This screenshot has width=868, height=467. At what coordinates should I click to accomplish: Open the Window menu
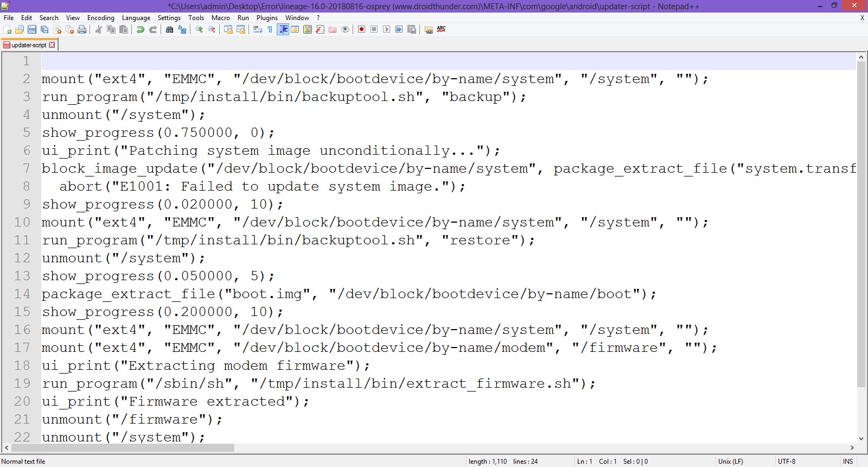(297, 18)
